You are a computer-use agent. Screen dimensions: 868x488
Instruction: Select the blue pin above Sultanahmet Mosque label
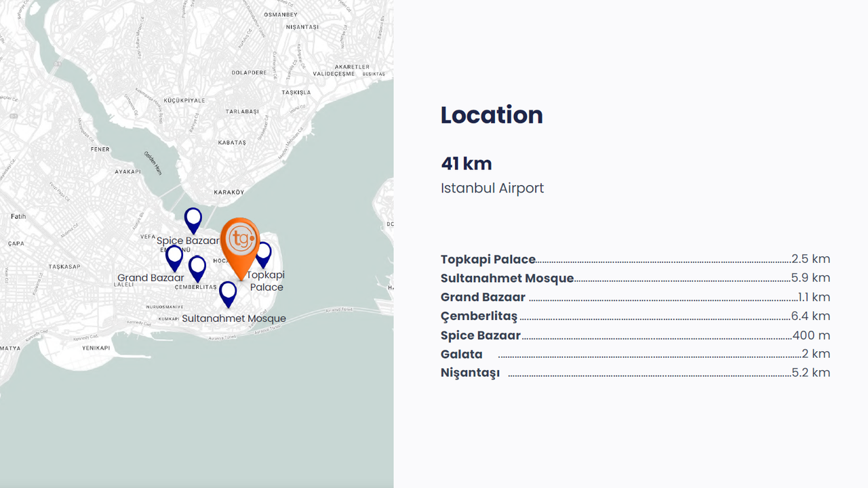[x=228, y=293]
